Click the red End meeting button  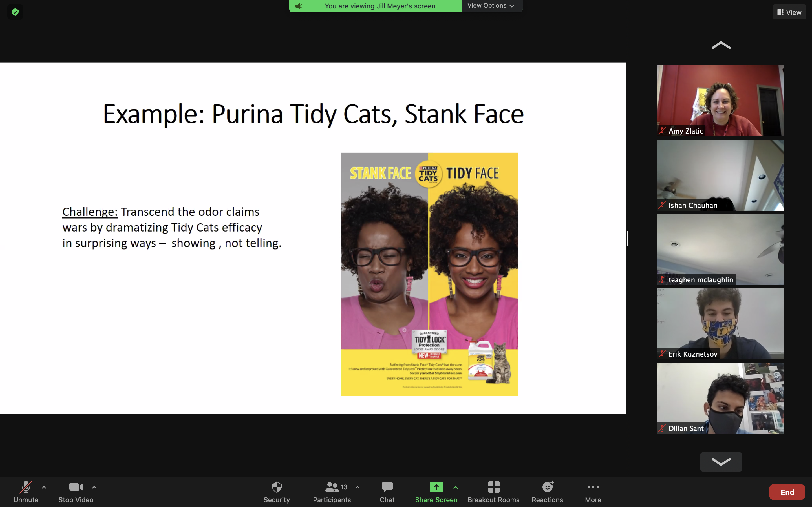click(787, 492)
